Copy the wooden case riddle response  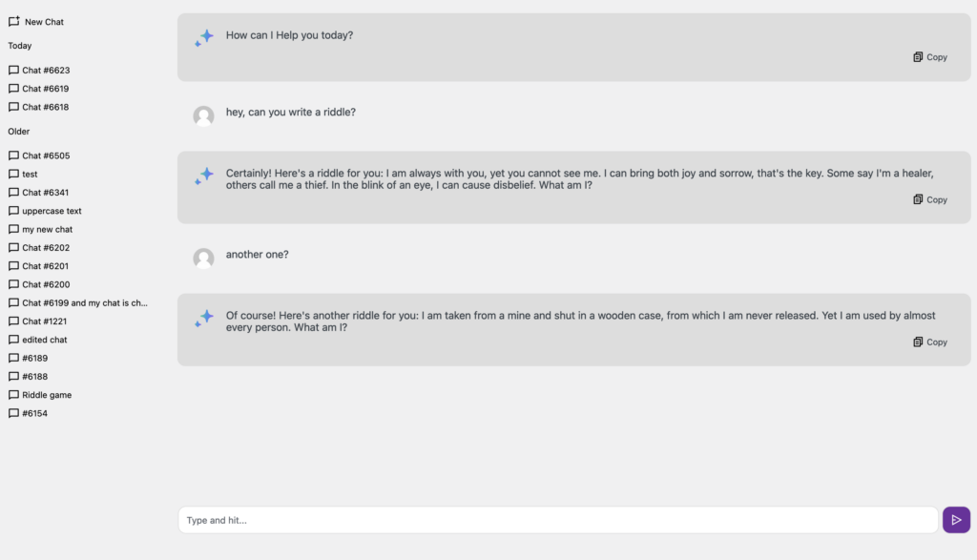click(930, 342)
